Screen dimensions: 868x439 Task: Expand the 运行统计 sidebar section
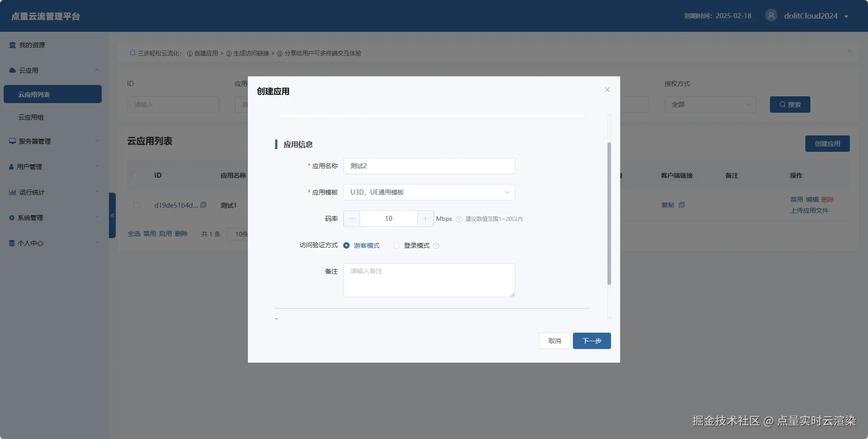54,192
